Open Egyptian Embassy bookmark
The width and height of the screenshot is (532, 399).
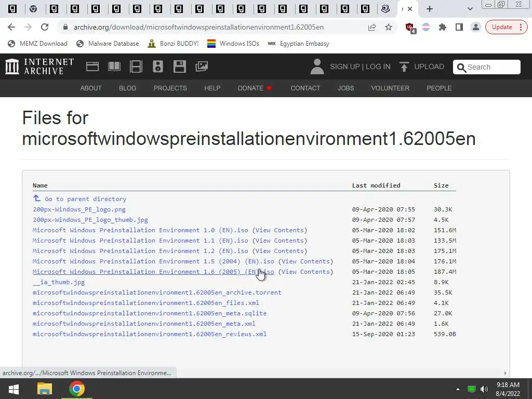tap(298, 44)
